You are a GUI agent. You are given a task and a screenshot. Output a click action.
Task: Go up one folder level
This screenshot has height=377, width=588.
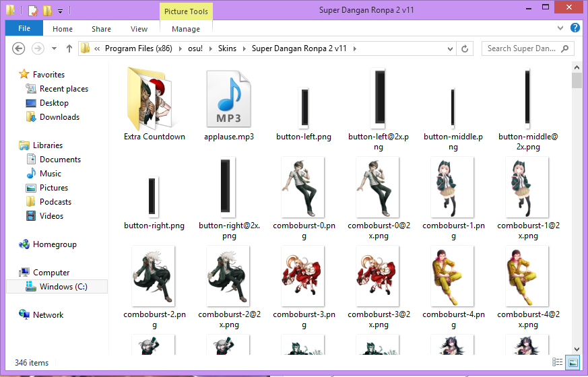click(x=69, y=48)
